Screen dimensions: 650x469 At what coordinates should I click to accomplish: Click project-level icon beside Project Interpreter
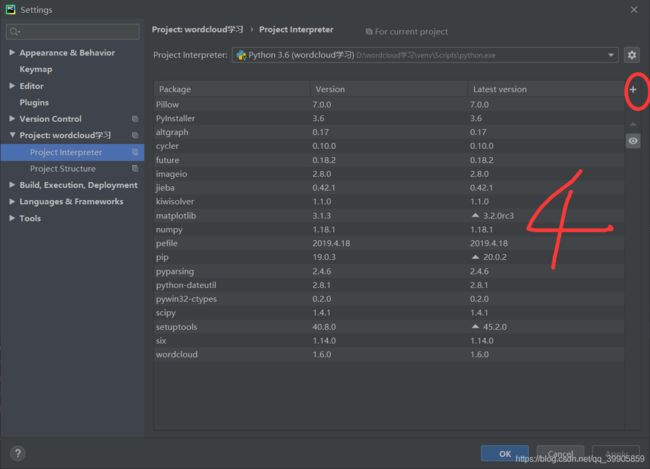[135, 152]
